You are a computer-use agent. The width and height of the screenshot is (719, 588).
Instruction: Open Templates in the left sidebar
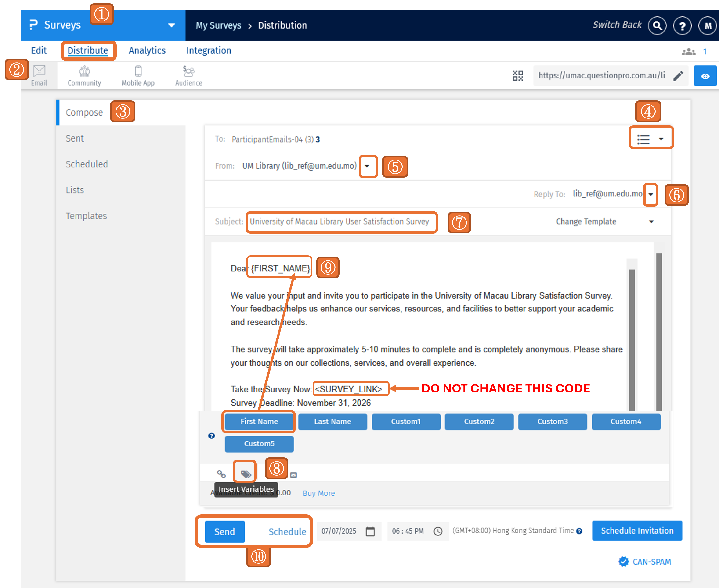coord(86,216)
